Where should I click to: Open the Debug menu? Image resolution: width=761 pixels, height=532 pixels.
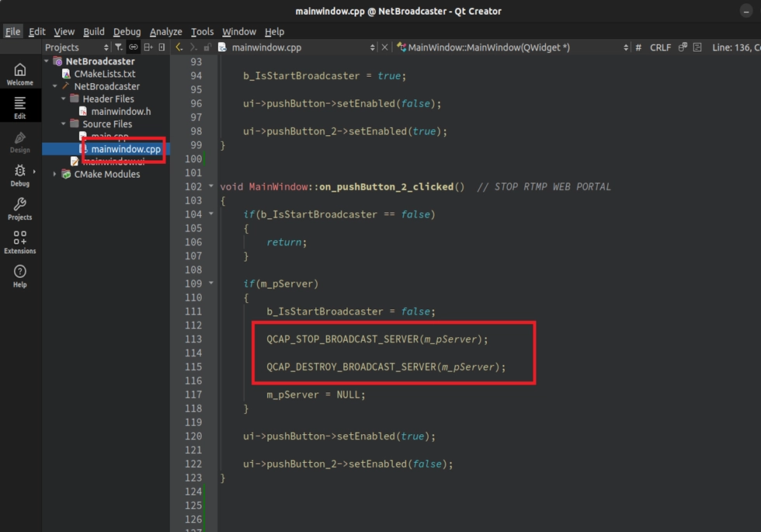[127, 32]
